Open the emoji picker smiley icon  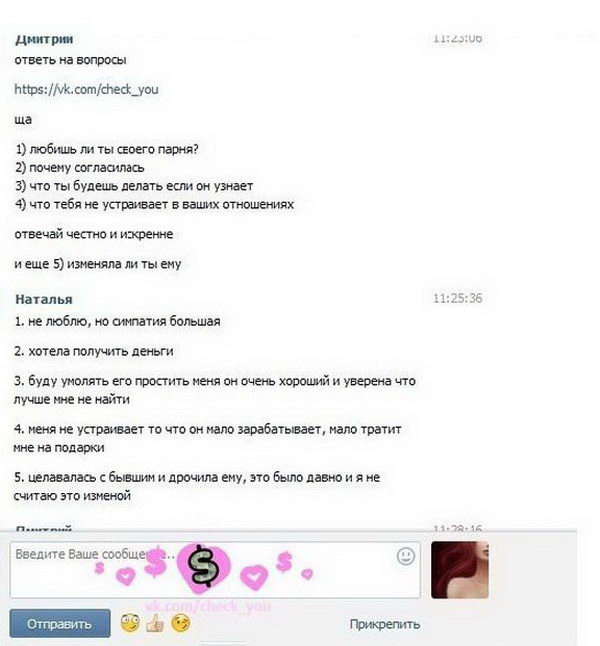pos(405,556)
